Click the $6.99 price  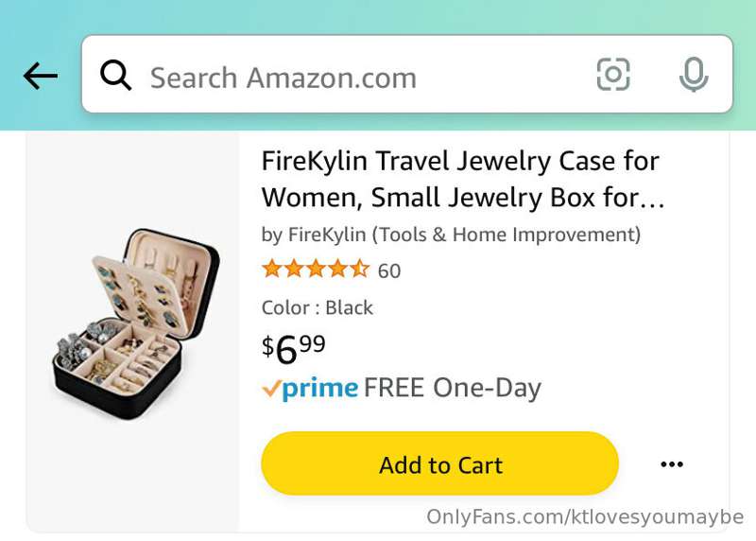[x=294, y=349]
